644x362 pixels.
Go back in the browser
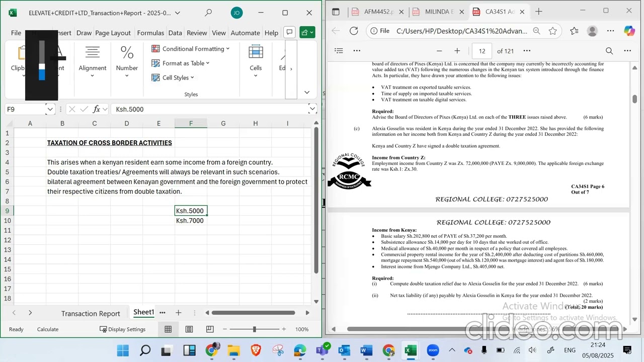pos(336,31)
